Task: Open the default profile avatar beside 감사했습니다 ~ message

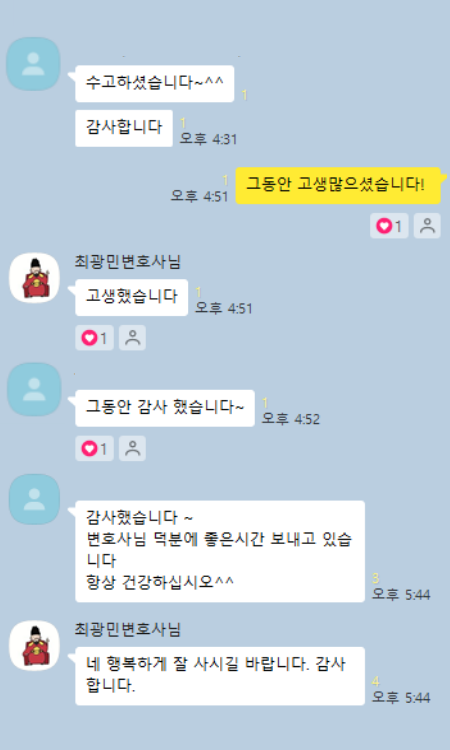Action: coord(34,499)
